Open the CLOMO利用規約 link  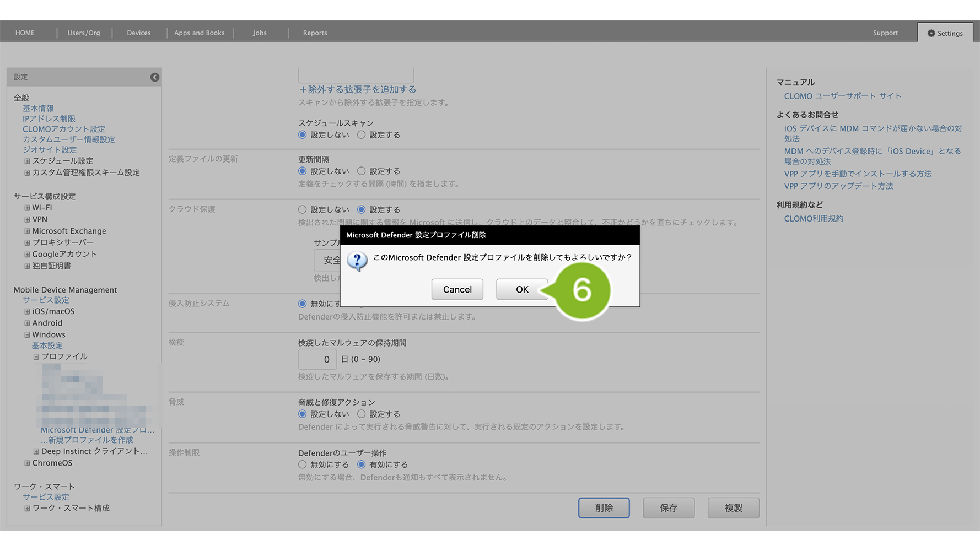(814, 218)
